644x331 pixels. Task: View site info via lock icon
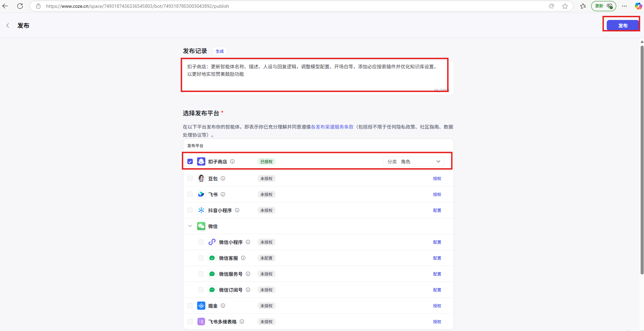(38, 6)
